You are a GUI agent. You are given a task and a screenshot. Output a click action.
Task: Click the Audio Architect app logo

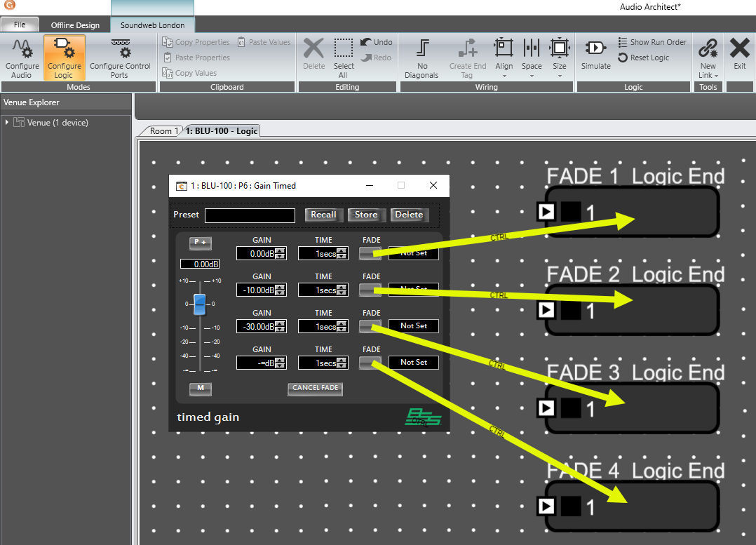click(9, 5)
